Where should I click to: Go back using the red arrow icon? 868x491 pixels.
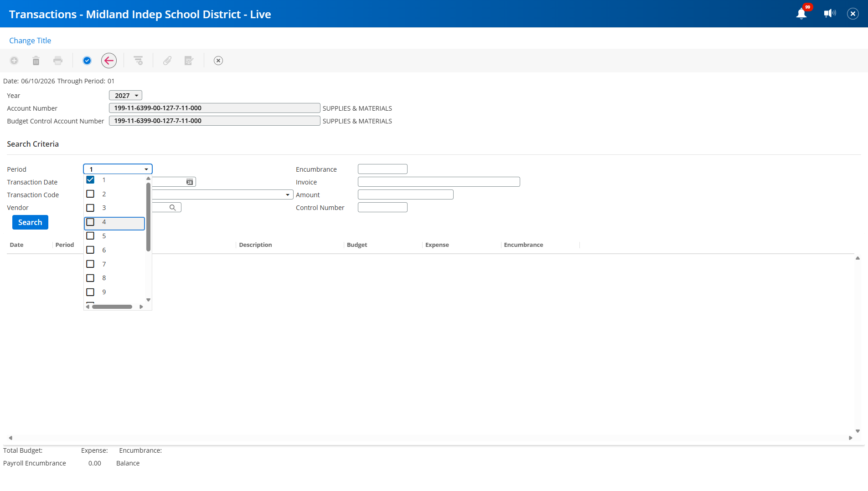[x=109, y=61]
